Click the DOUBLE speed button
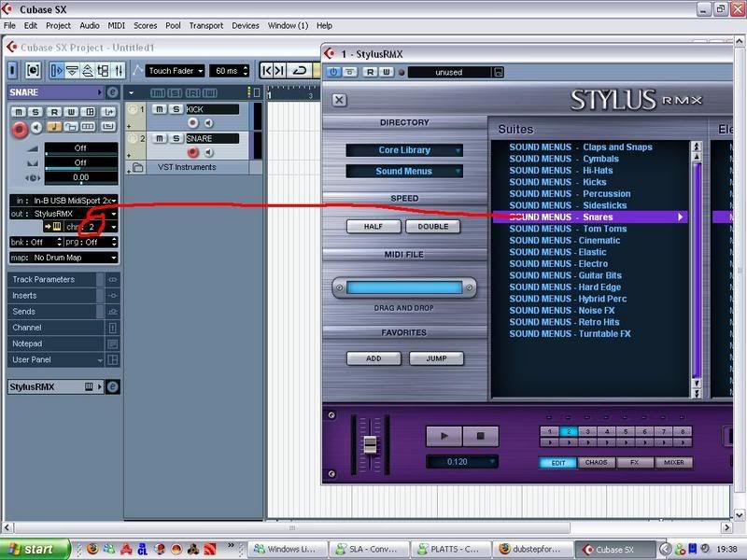The height and width of the screenshot is (560, 747). coord(432,227)
